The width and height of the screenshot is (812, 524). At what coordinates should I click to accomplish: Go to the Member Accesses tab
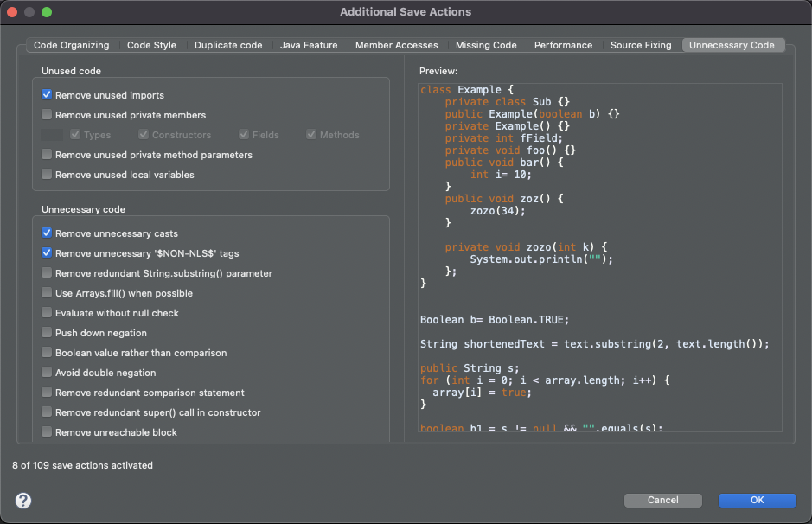pos(397,45)
